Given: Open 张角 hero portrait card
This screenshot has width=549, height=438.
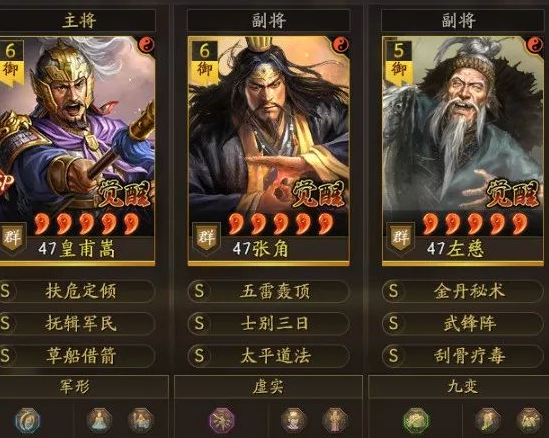Looking at the screenshot, I should 269,151.
